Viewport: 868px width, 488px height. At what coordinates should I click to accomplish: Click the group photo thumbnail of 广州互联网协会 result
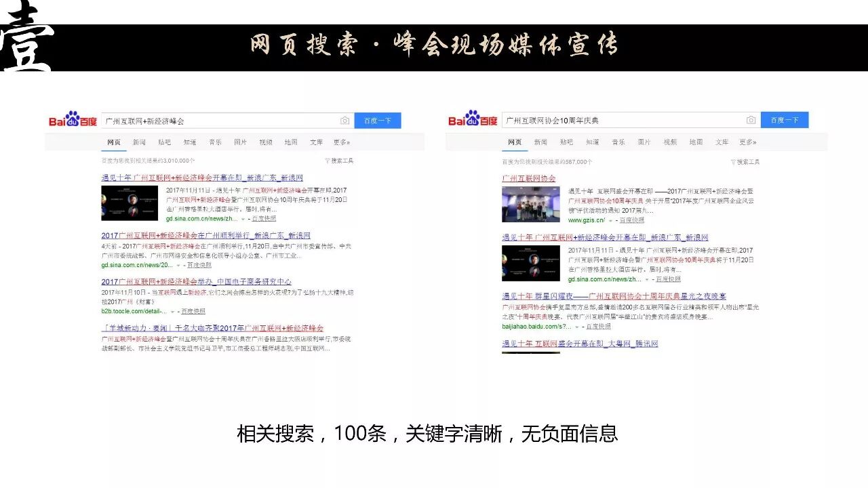[531, 205]
